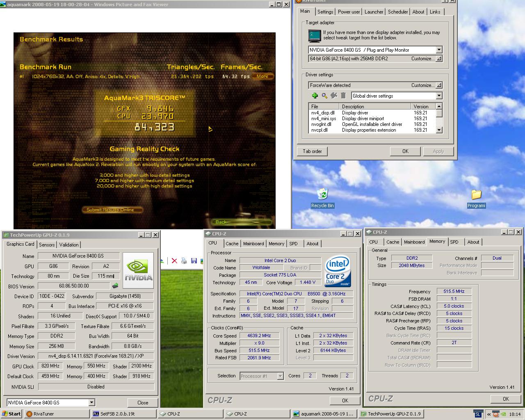
Task: Open Global driver settings dropdown
Action: point(439,96)
